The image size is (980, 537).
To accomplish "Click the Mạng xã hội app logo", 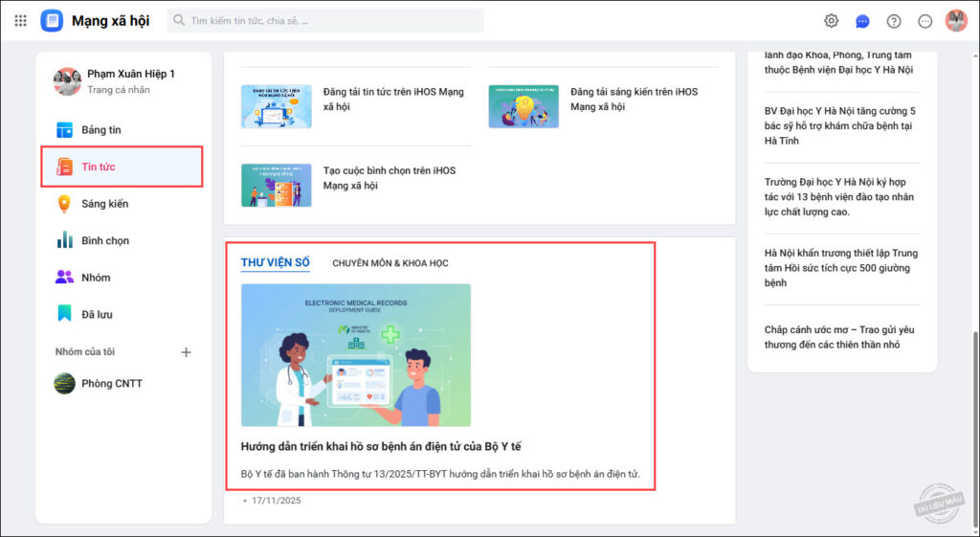I will click(x=52, y=21).
